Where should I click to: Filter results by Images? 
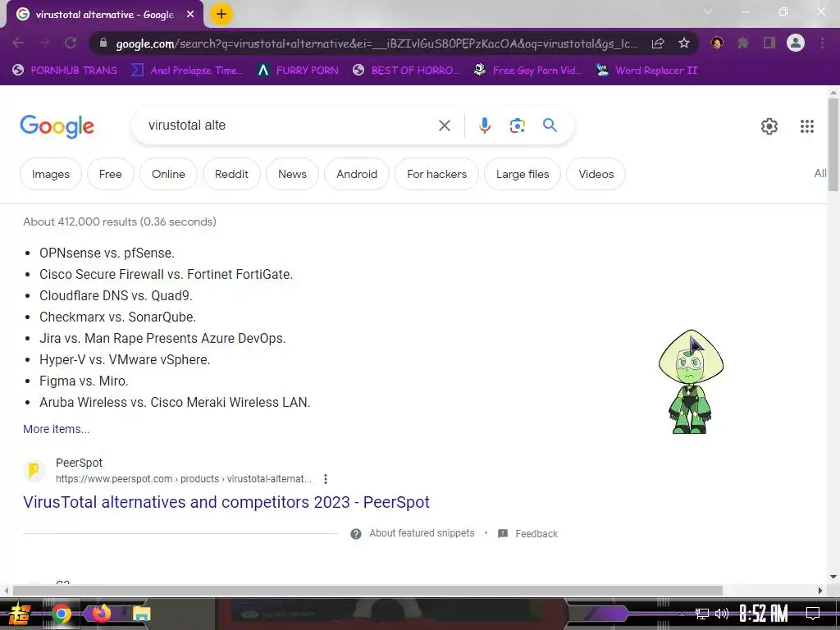click(x=50, y=174)
